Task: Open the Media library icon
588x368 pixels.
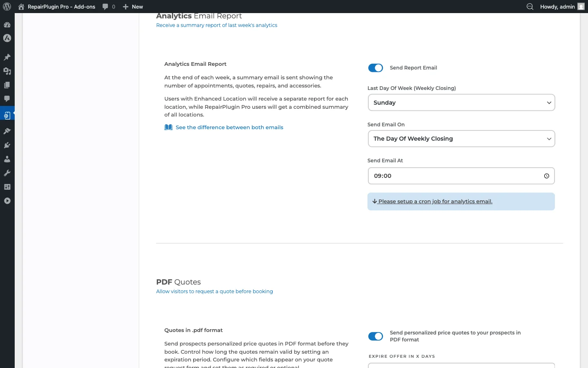Action: 7,71
